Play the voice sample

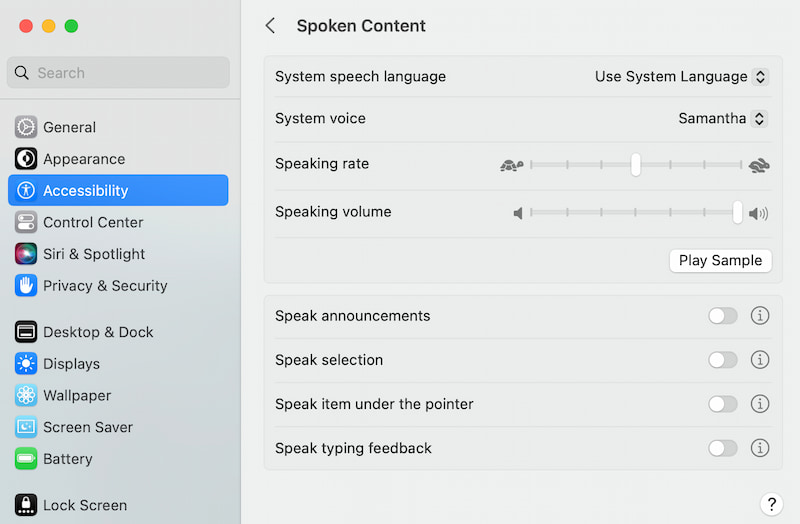720,261
